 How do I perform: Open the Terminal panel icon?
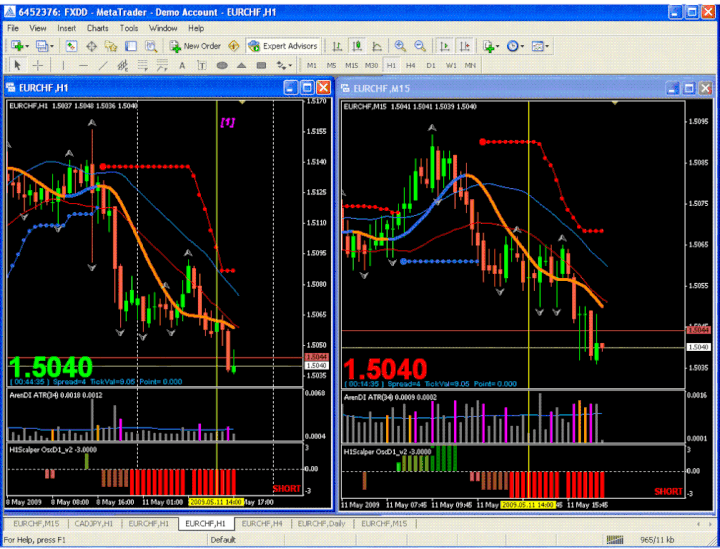[x=131, y=46]
